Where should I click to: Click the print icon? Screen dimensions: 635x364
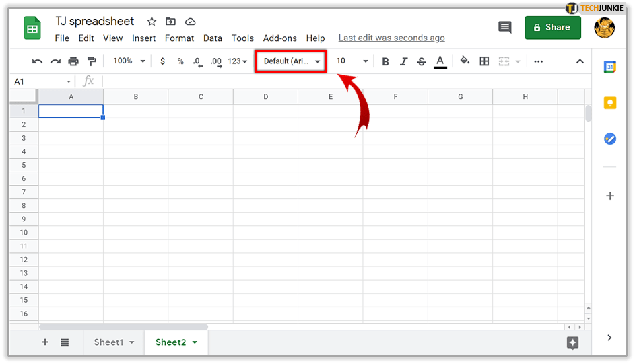(x=73, y=61)
